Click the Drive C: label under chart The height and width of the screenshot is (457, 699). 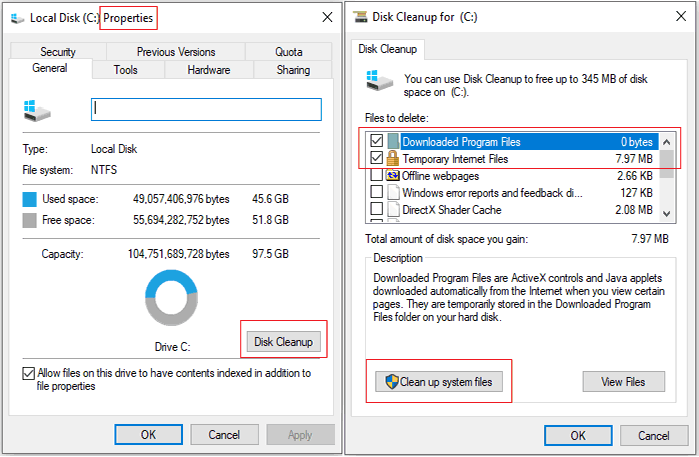coord(173,347)
